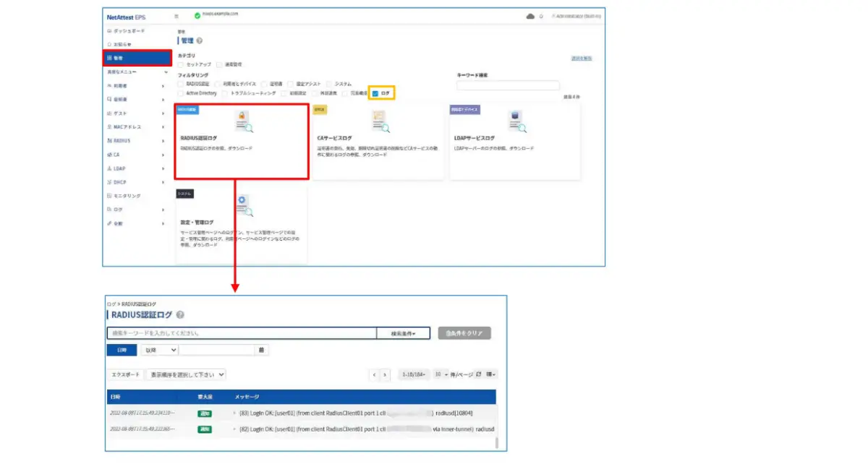
Task: Uncheck the ログ filter checkbox
Action: point(375,93)
